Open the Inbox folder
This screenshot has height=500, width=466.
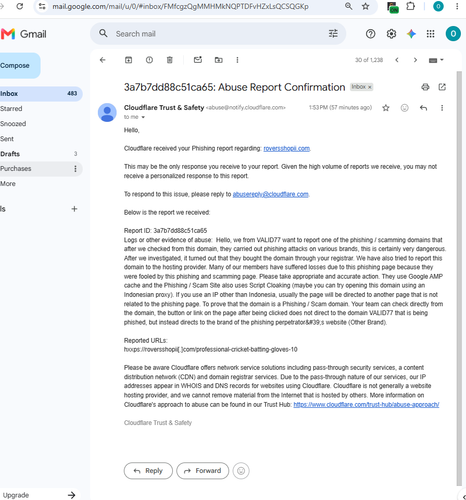[40, 94]
